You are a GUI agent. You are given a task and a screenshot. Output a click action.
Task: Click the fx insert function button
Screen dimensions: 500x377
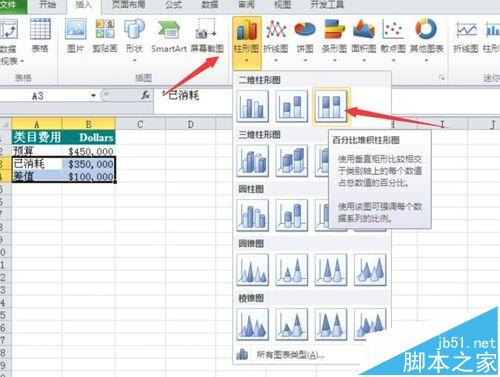145,96
